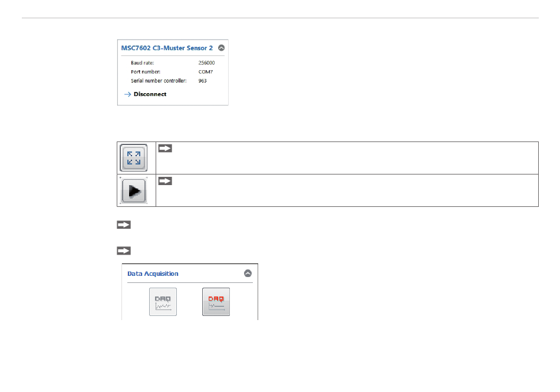This screenshot has width=560, height=392.
Task: Start with the play button
Action: [134, 191]
